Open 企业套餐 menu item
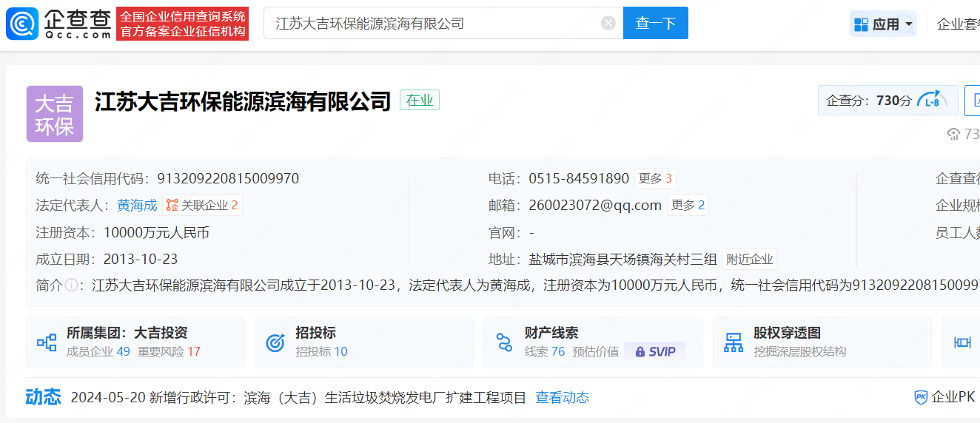Screen dimensions: 980x423 [959, 24]
